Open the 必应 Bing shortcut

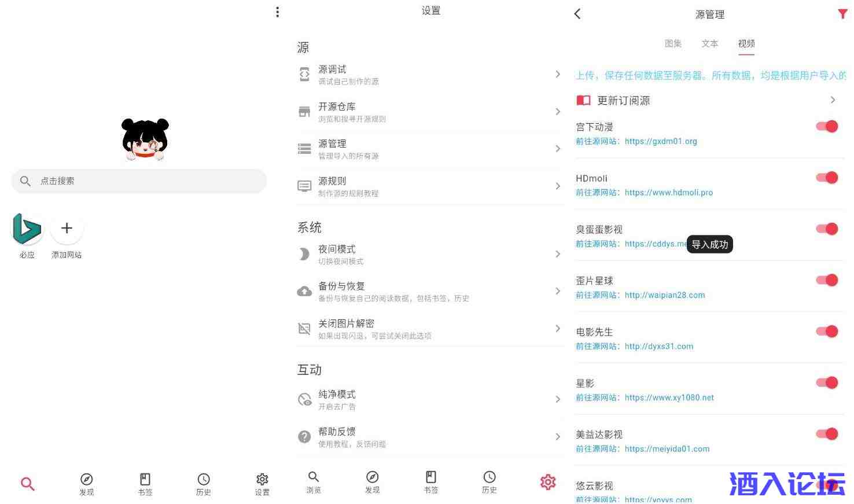click(27, 229)
